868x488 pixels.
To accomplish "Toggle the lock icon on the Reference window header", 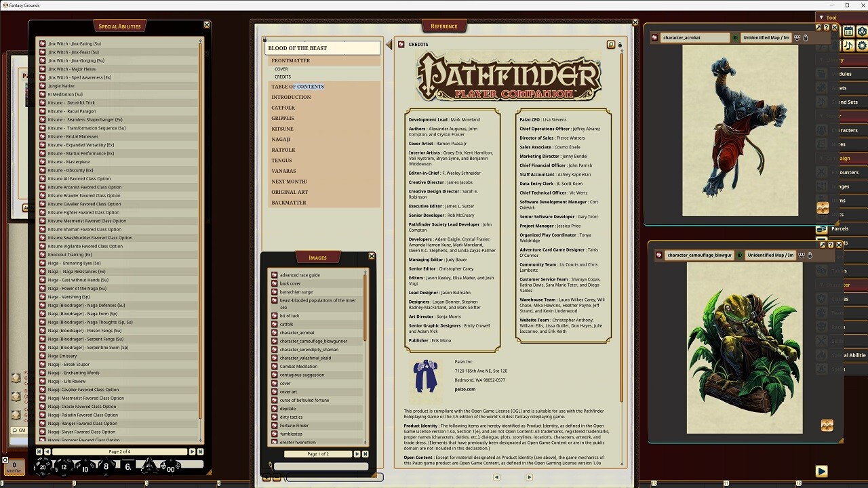I will [619, 44].
